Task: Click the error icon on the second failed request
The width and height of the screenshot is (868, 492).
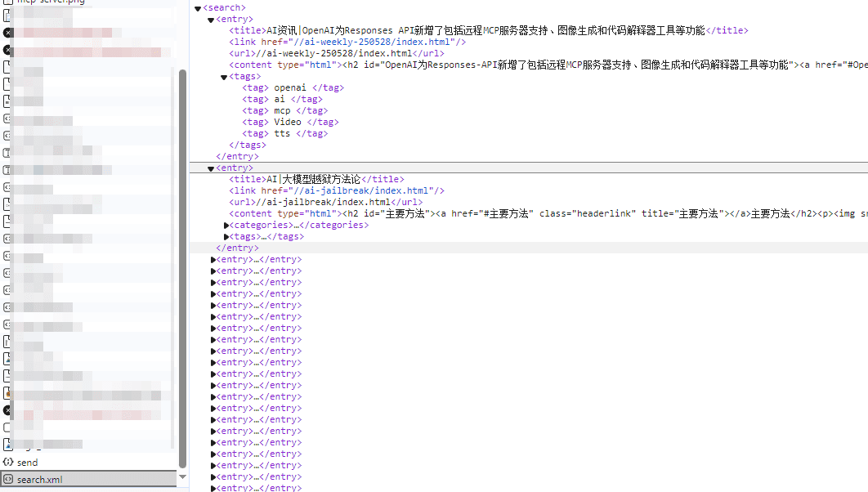Action: pos(8,51)
